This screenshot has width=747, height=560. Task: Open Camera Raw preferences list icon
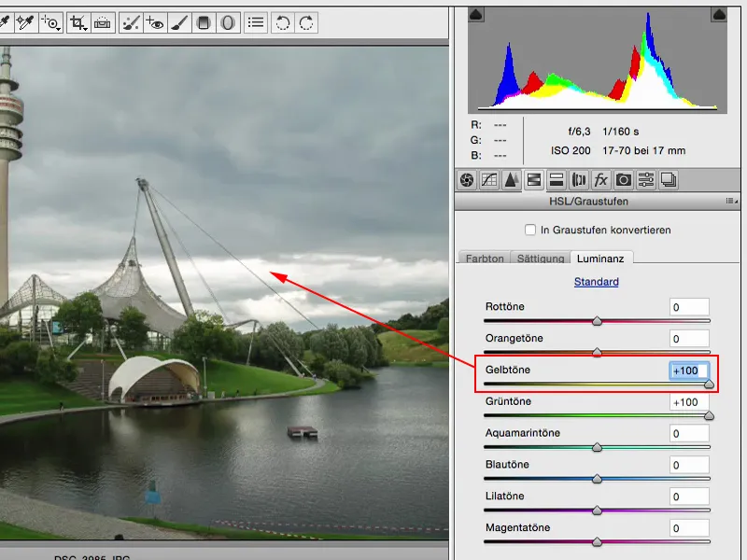[x=256, y=22]
